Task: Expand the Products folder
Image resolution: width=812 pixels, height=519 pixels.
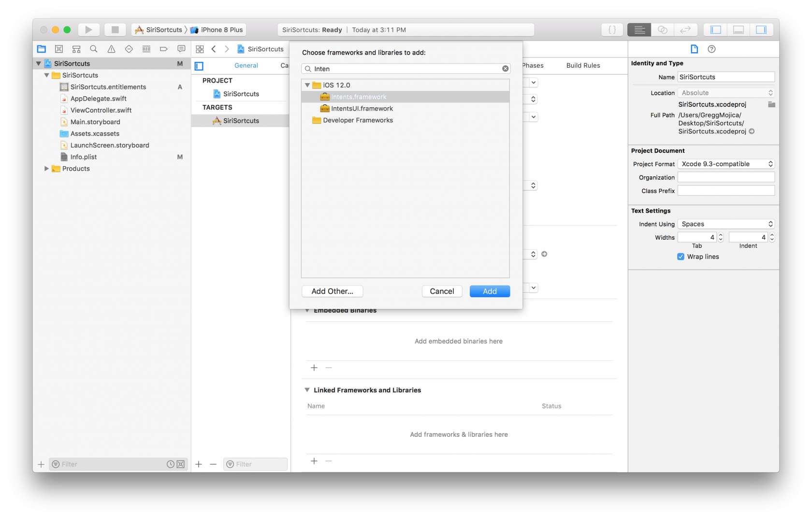Action: coord(46,168)
